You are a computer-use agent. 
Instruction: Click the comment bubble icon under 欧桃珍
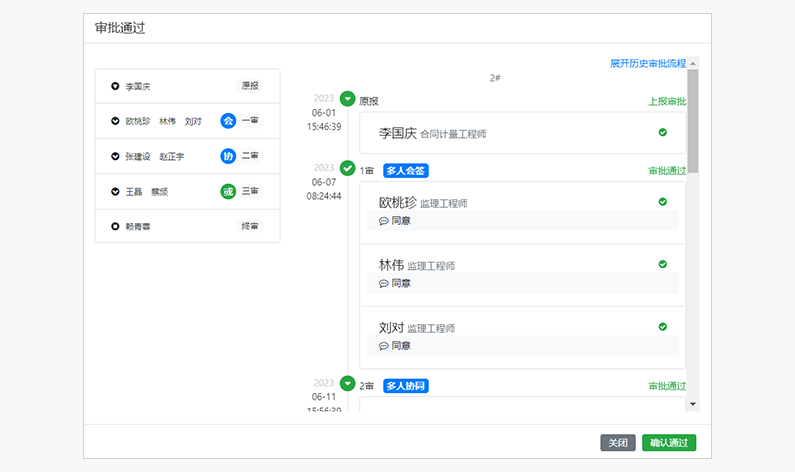click(x=384, y=221)
